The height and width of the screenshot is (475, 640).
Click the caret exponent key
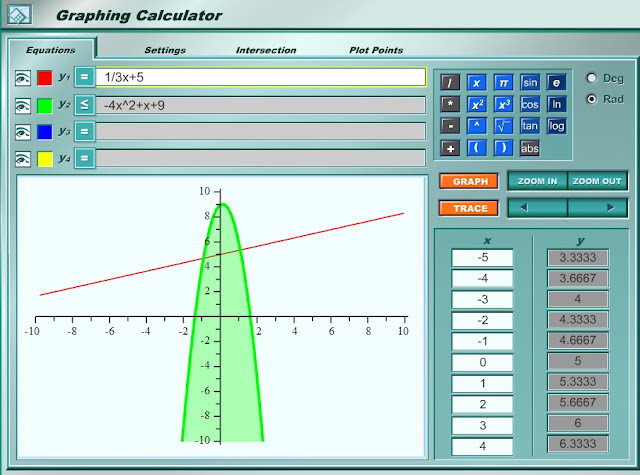point(476,126)
